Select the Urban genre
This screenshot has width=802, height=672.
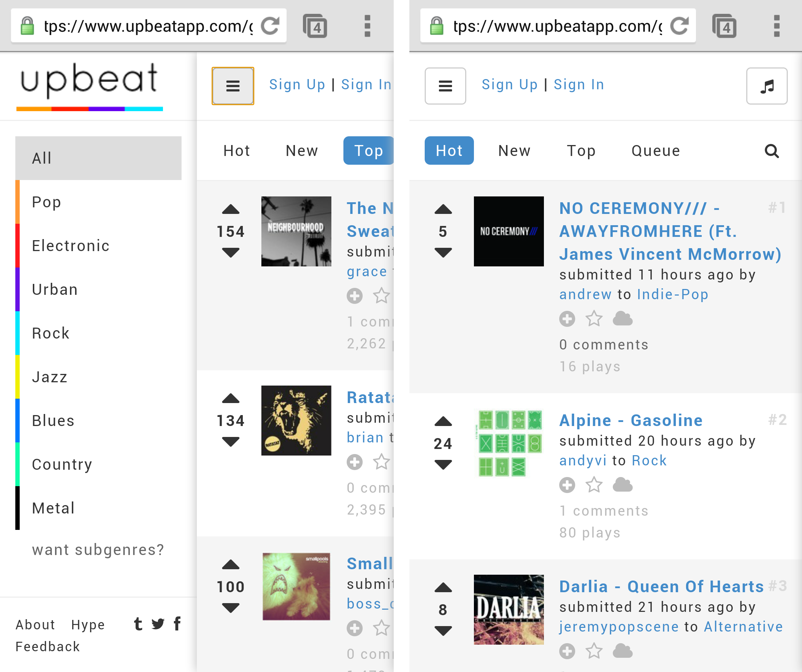coord(98,289)
